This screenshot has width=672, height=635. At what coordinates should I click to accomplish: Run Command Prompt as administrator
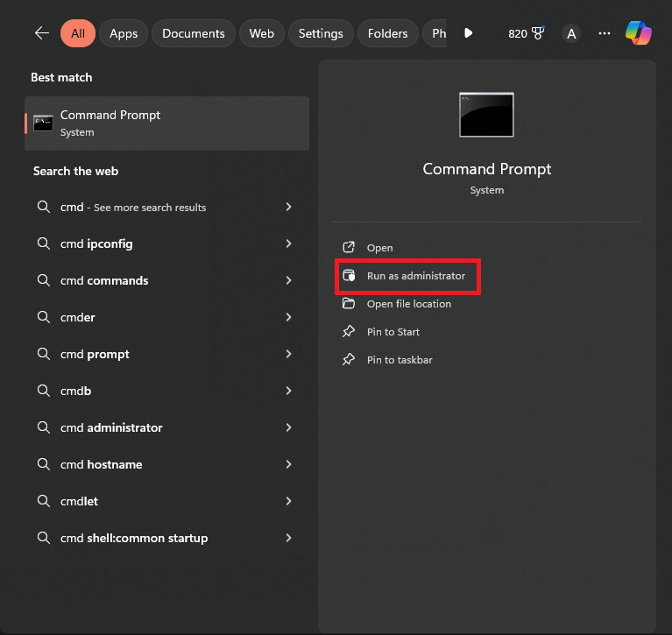click(x=415, y=276)
